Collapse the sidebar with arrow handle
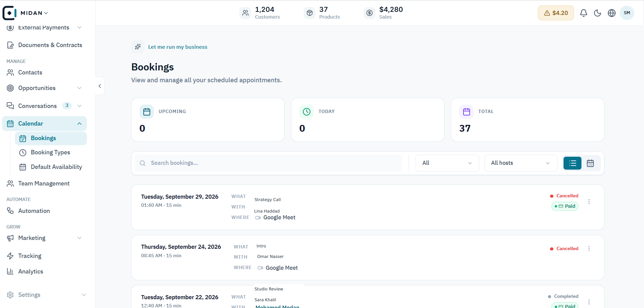644x308 pixels. point(100,86)
